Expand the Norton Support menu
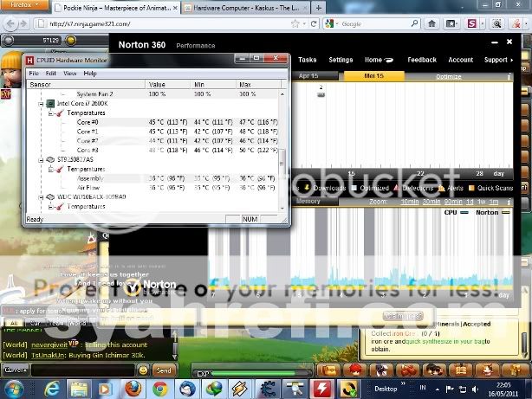This screenshot has height=399, width=532. 498,60
